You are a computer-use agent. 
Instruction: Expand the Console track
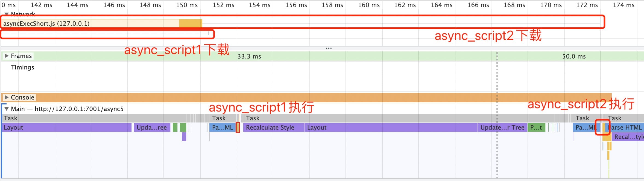pos(7,97)
